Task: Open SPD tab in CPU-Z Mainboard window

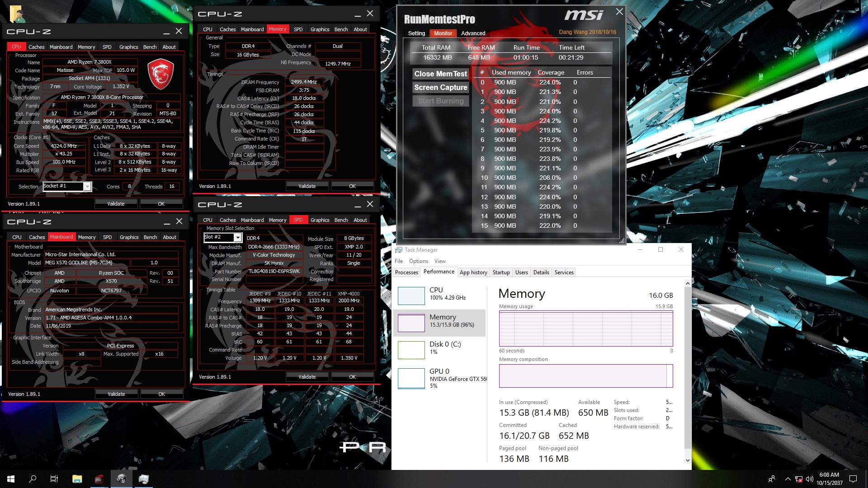Action: click(x=107, y=237)
